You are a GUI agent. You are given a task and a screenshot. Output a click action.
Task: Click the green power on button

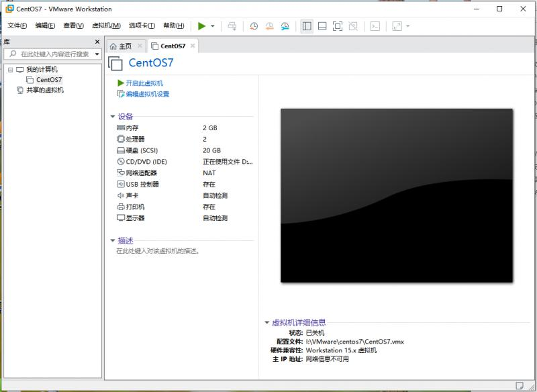(x=200, y=26)
